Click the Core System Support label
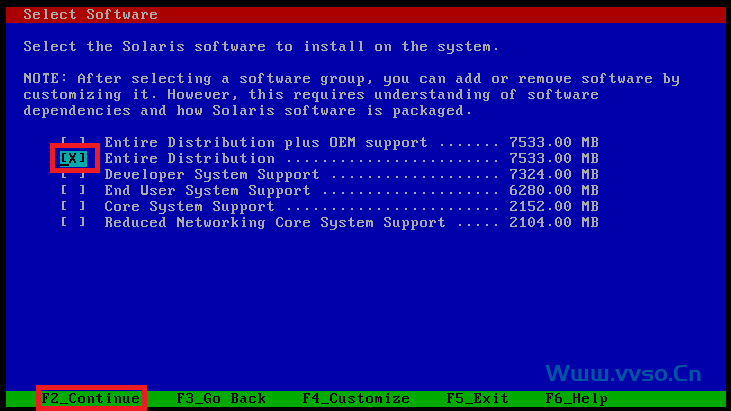The height and width of the screenshot is (411, 731). pos(189,206)
